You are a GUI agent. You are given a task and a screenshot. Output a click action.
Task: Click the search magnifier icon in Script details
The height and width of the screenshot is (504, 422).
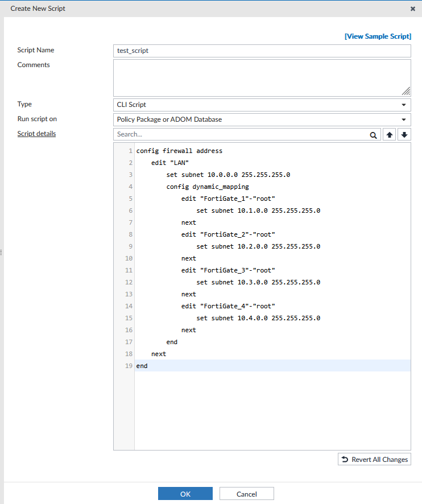[374, 134]
